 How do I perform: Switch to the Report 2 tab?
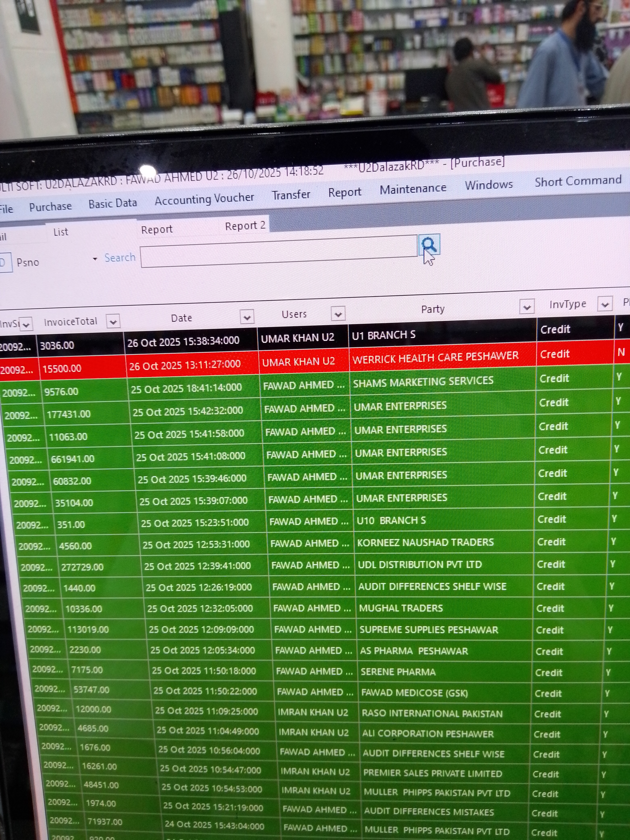pyautogui.click(x=245, y=226)
